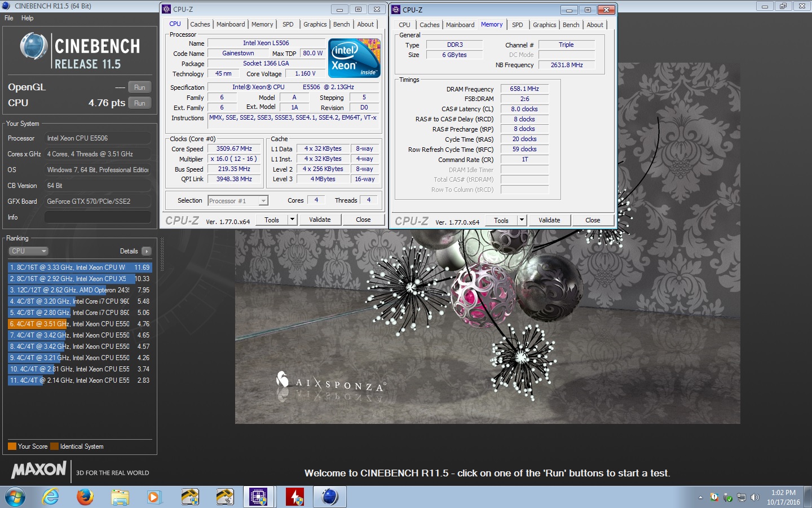
Task: Open Mainboard tab in right CPU-Z
Action: pos(460,25)
